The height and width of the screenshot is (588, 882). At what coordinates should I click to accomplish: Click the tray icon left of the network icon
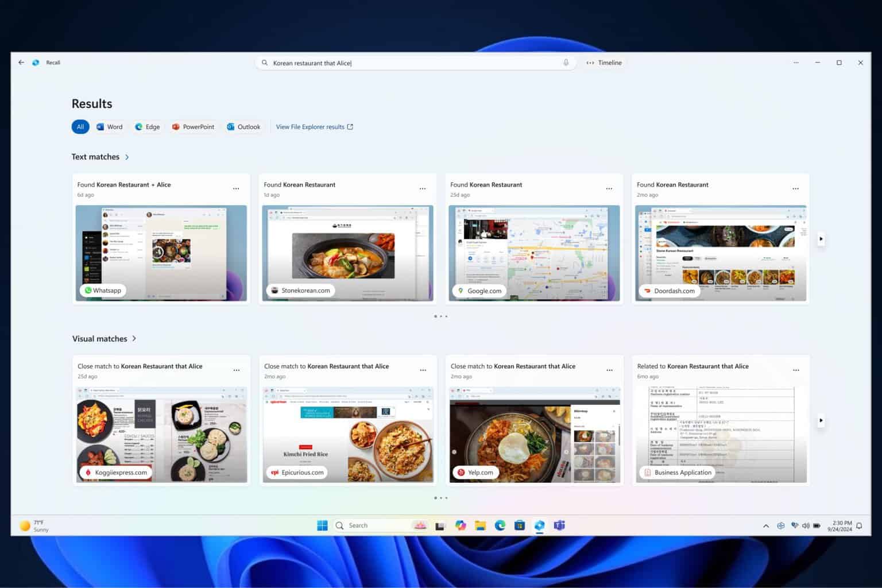pos(781,526)
